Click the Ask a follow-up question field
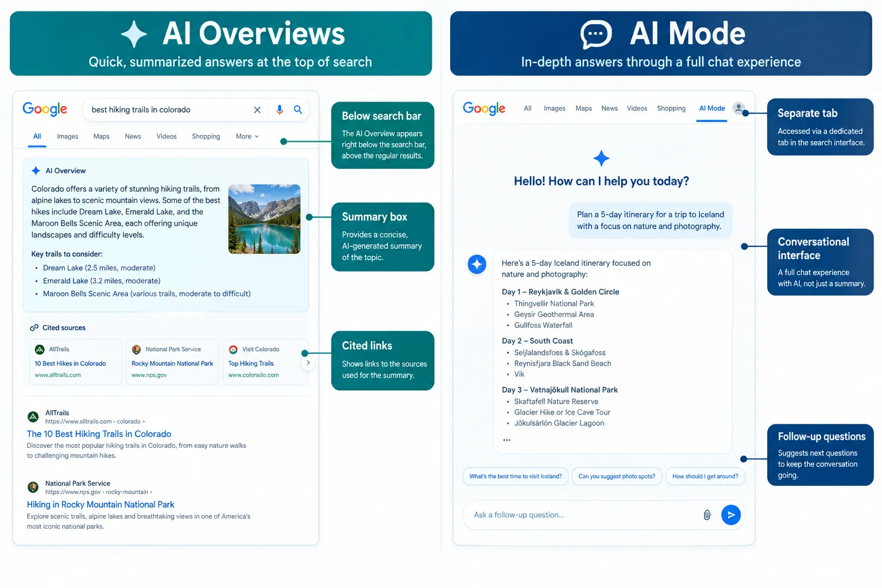This screenshot has width=882, height=588. pos(604,515)
